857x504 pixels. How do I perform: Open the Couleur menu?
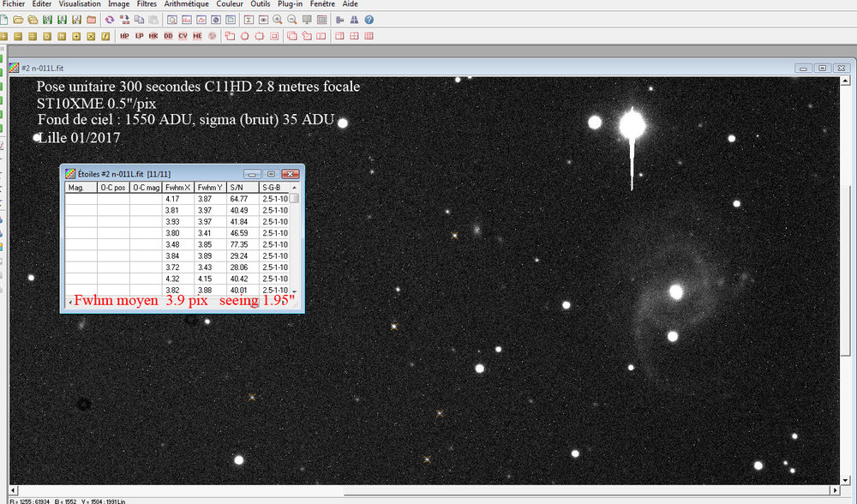click(230, 3)
